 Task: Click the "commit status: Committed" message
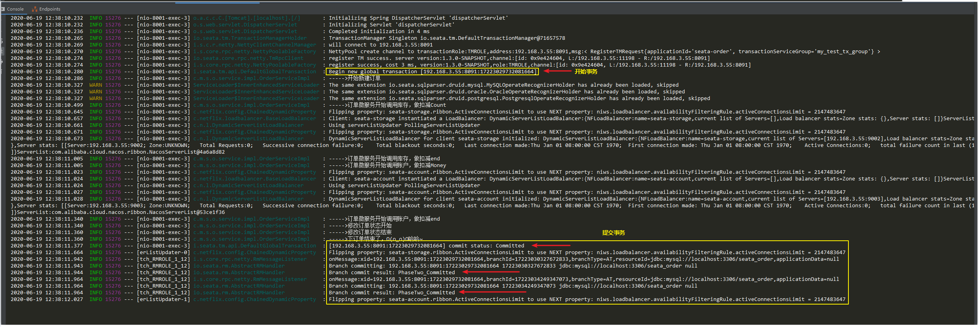pyautogui.click(x=427, y=246)
